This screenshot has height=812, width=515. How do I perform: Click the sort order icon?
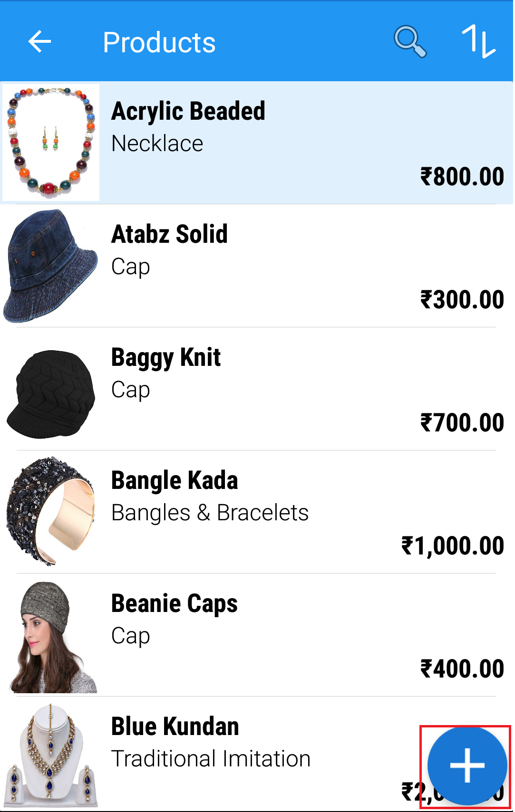point(478,42)
